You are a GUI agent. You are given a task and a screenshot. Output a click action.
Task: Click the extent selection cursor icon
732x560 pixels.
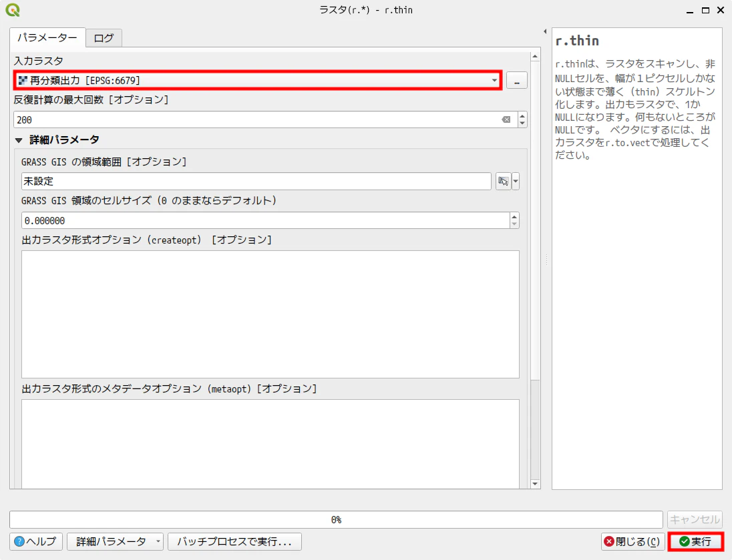tap(504, 181)
